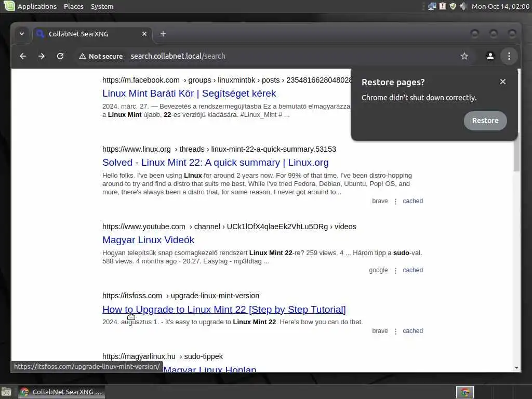The width and height of the screenshot is (532, 399).
Task: Click the scrollbar down arrow
Action: (x=516, y=368)
